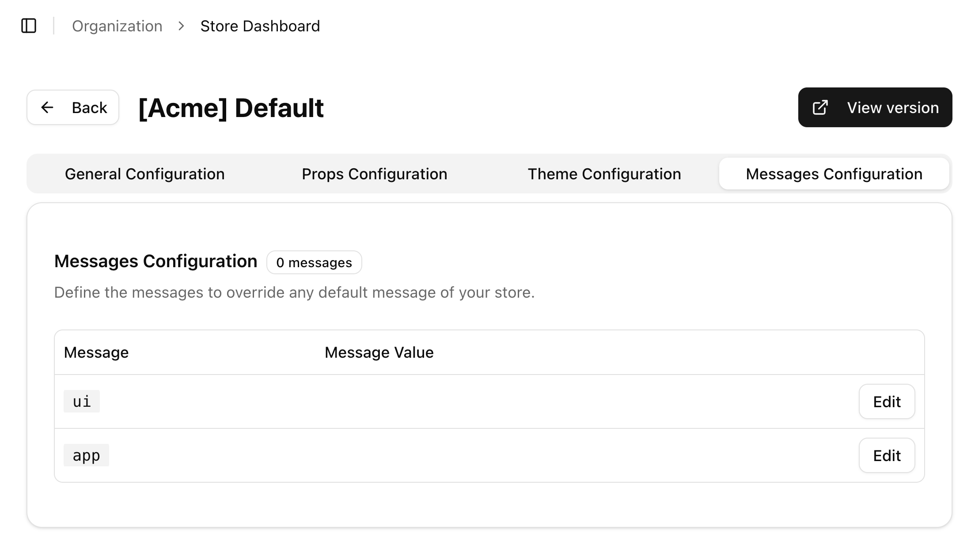Edit the ui message entry

pyautogui.click(x=887, y=401)
